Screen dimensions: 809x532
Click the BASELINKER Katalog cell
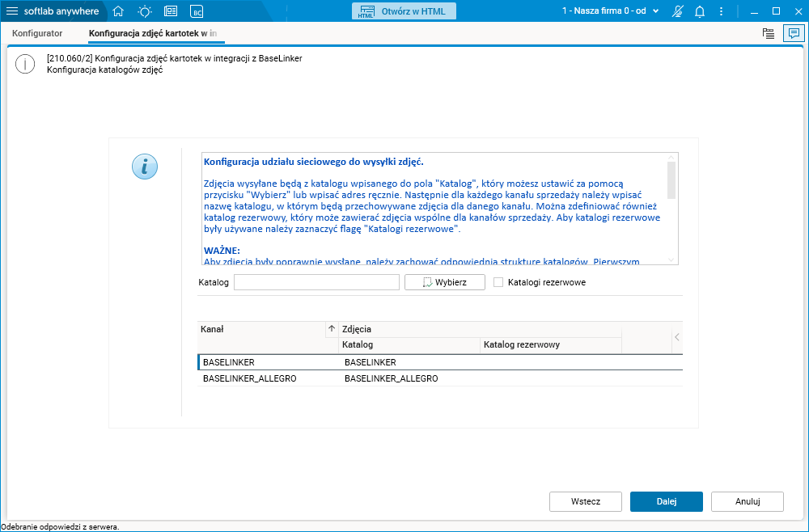click(409, 362)
